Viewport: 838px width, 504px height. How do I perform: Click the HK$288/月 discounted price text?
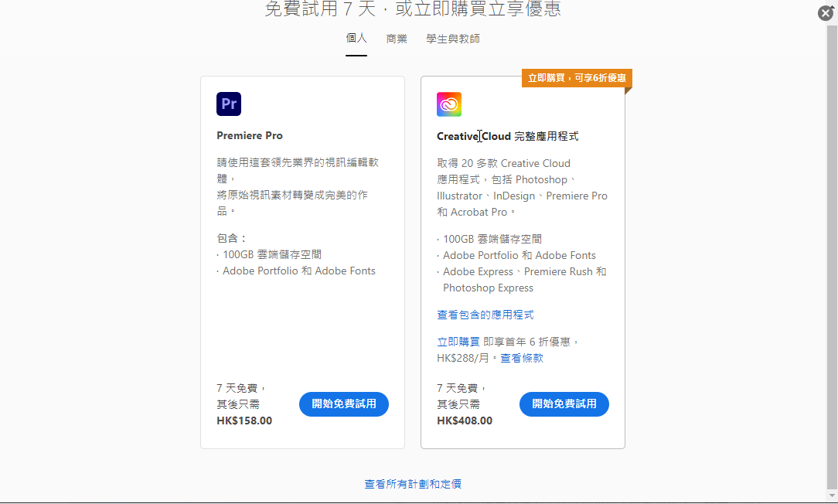point(463,358)
